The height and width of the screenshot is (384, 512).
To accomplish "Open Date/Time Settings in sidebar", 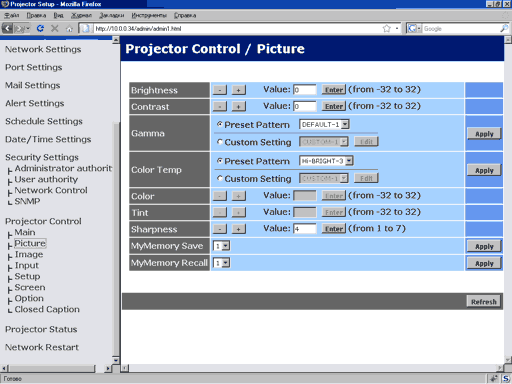I will point(48,139).
